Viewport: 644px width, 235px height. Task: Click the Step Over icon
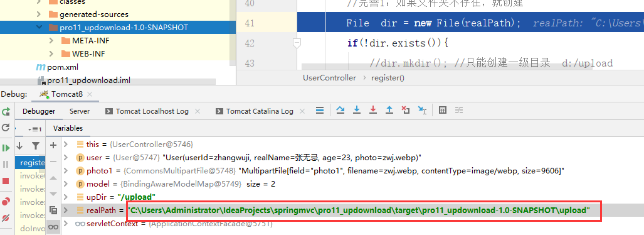tap(340, 110)
